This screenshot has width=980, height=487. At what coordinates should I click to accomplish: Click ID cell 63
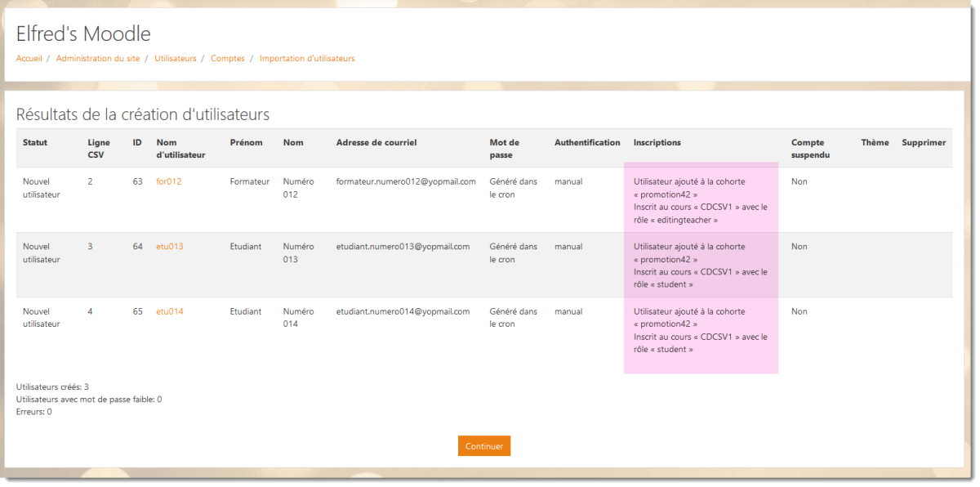point(137,181)
